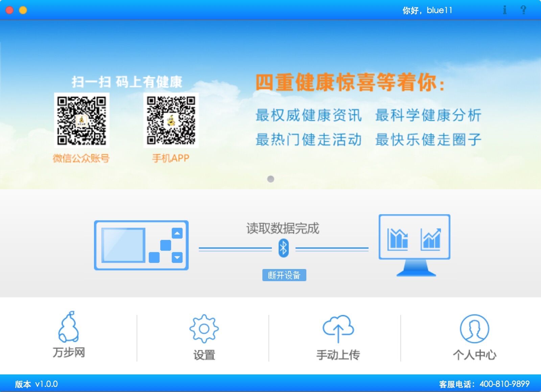Image resolution: width=541 pixels, height=392 pixels.
Task: Click the 四重健康惊喜等着你 headline
Action: (x=350, y=82)
